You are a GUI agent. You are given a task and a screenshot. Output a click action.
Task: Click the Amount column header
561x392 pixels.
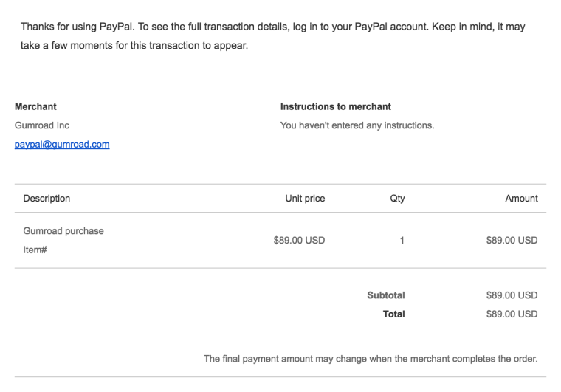pyautogui.click(x=521, y=198)
